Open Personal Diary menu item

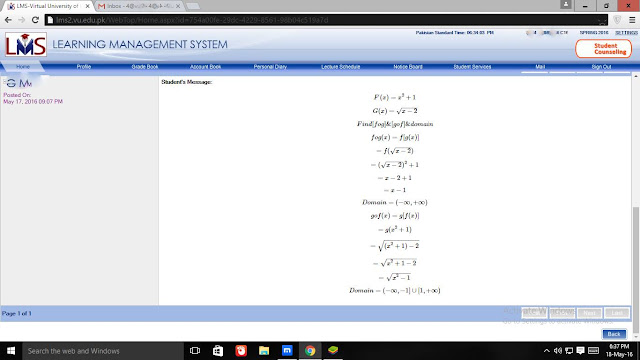click(270, 67)
